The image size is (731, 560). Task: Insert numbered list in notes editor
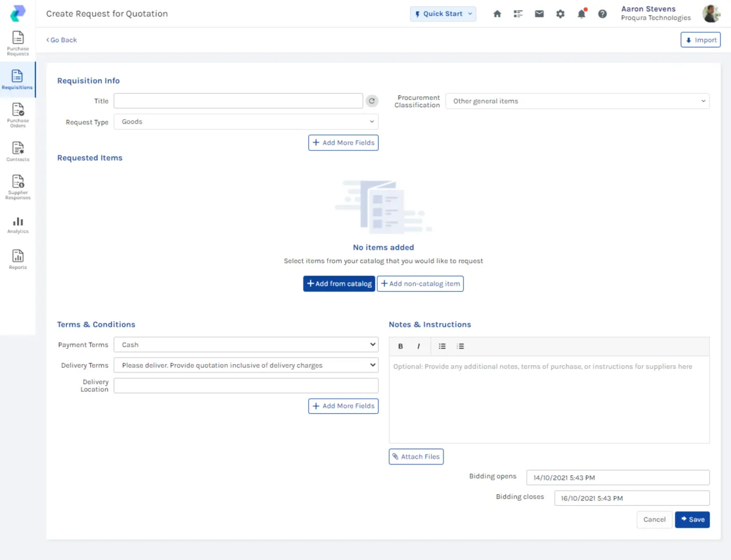coord(461,346)
